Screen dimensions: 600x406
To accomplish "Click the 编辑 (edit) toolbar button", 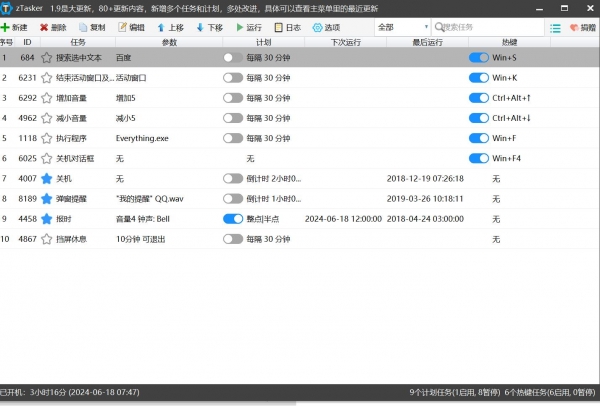I will [x=131, y=28].
